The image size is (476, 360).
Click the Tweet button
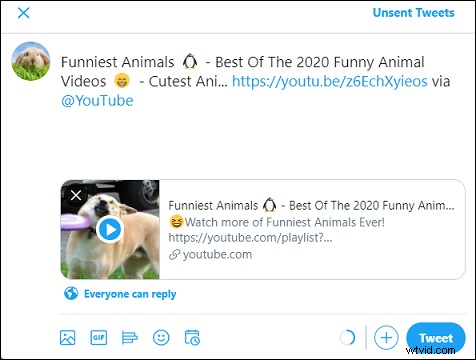pyautogui.click(x=436, y=338)
